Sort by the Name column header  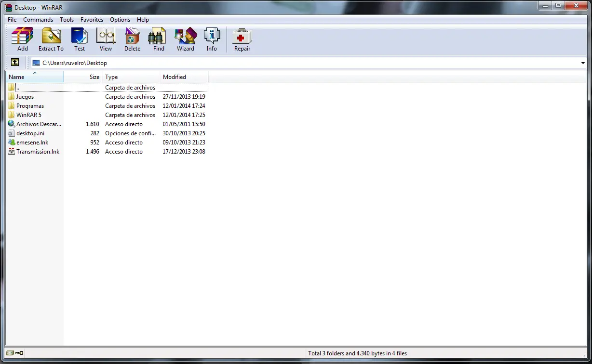point(35,77)
